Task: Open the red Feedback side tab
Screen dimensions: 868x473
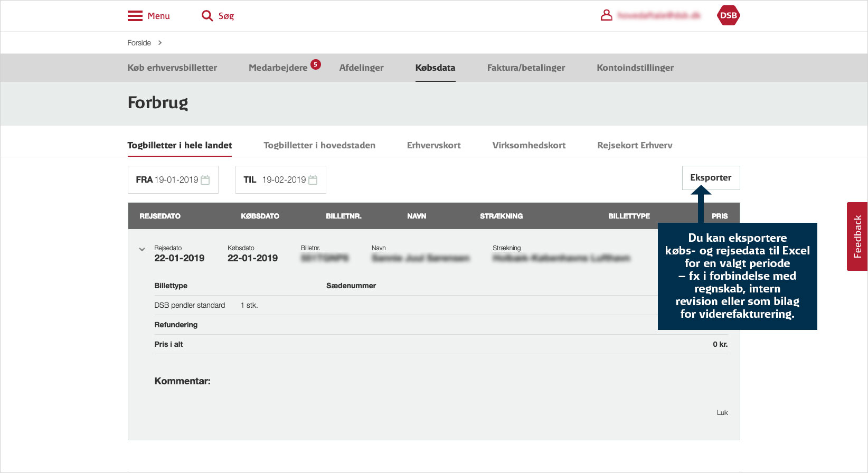Action: tap(857, 236)
